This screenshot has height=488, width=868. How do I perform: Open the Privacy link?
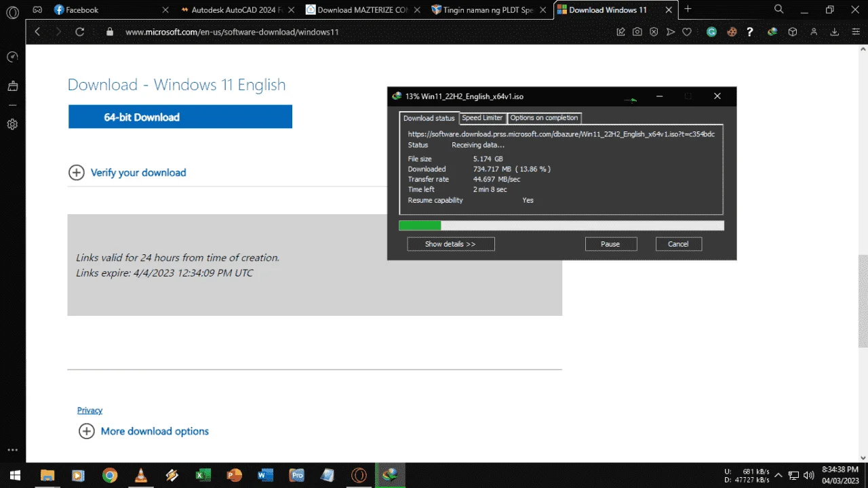coord(90,410)
